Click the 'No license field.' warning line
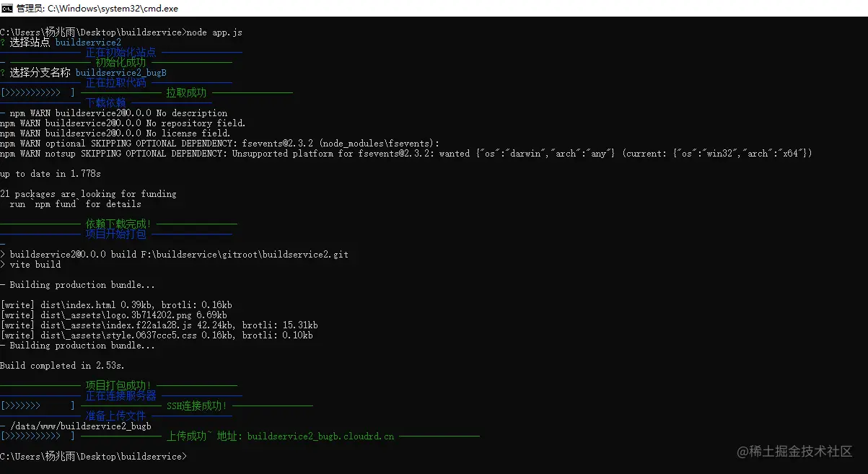The height and width of the screenshot is (474, 868). 115,133
